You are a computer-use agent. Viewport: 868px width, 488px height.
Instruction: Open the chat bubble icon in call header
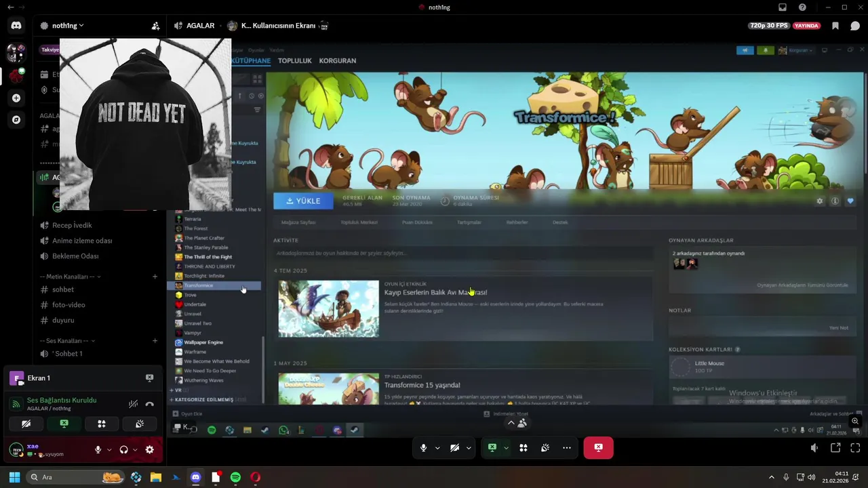pos(855,26)
